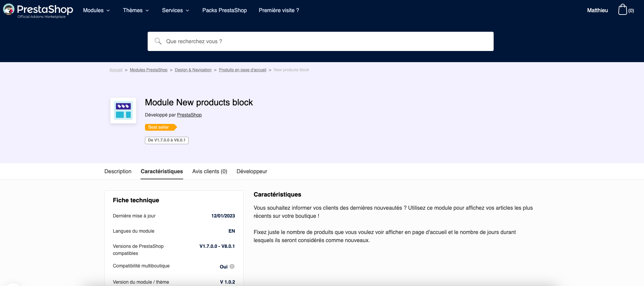This screenshot has height=286, width=644.
Task: Click the Dernière mise à jour label
Action: 134,216
